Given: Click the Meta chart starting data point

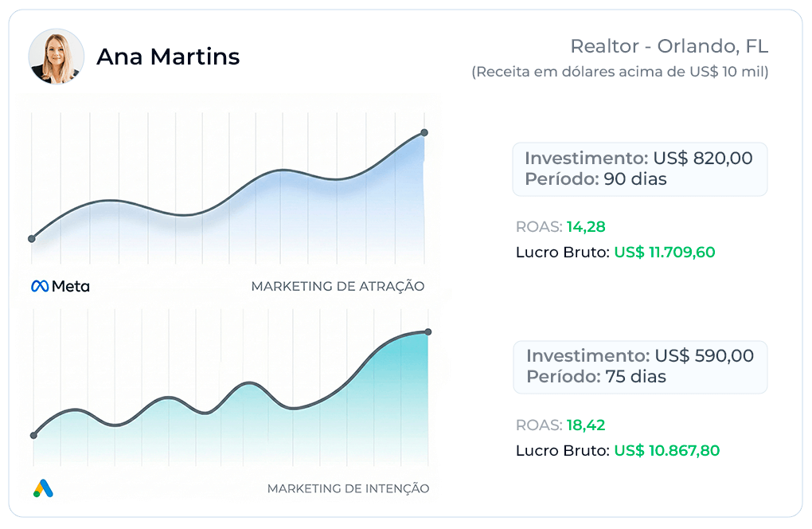Looking at the screenshot, I should [x=32, y=238].
